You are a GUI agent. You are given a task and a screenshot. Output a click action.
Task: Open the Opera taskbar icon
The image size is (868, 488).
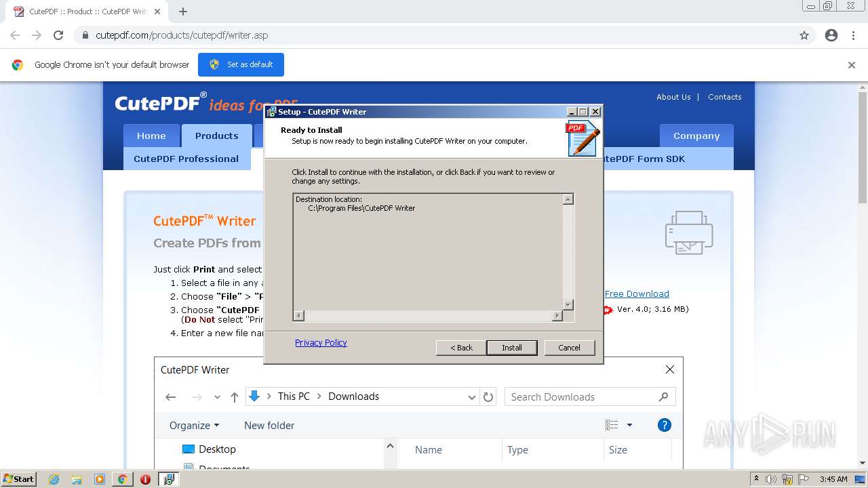(145, 479)
